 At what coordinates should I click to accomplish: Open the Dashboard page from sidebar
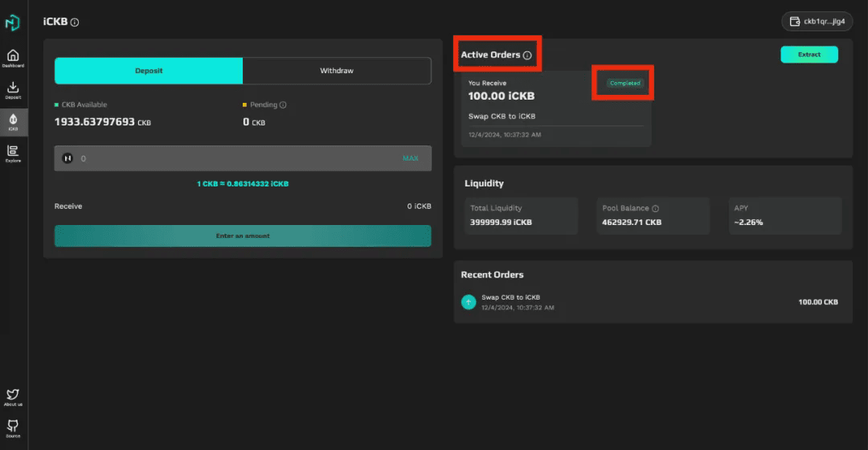[13, 58]
